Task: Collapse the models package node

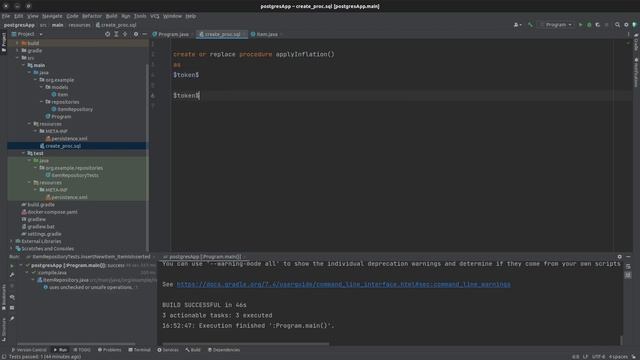Action: pyautogui.click(x=41, y=87)
